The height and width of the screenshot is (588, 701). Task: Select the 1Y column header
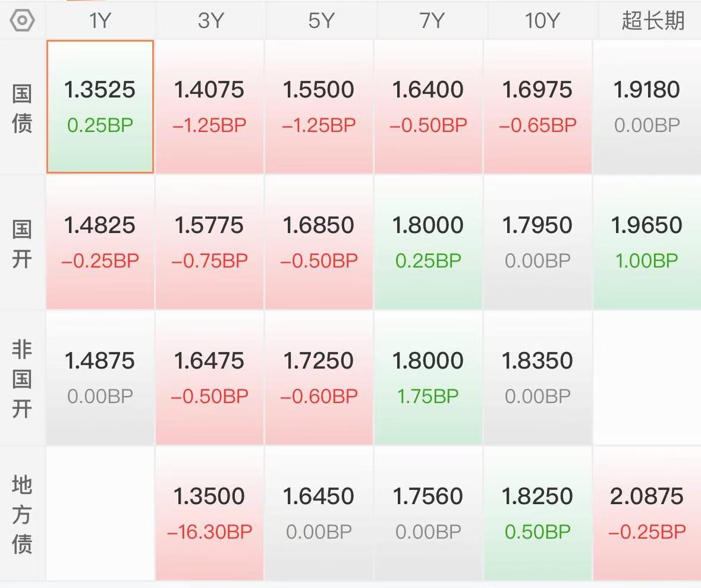click(x=100, y=21)
